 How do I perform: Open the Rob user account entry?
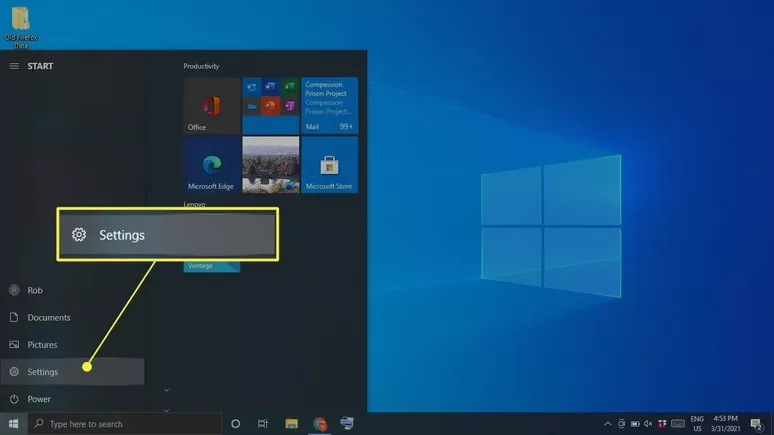[x=72, y=290]
